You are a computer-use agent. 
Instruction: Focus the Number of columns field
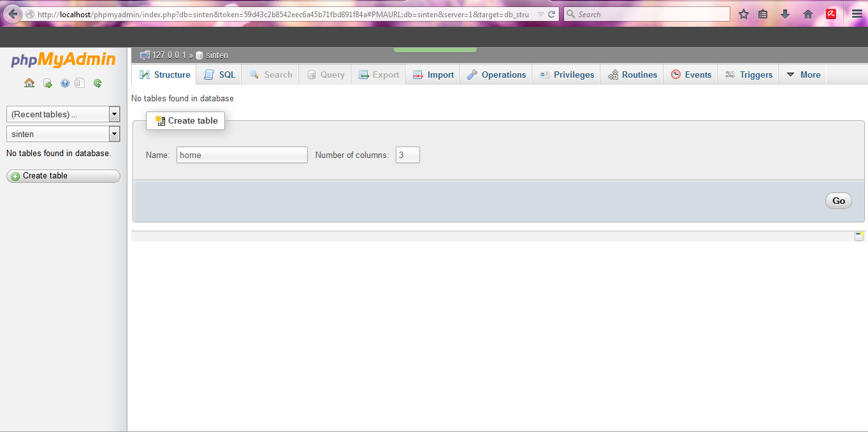pos(408,155)
